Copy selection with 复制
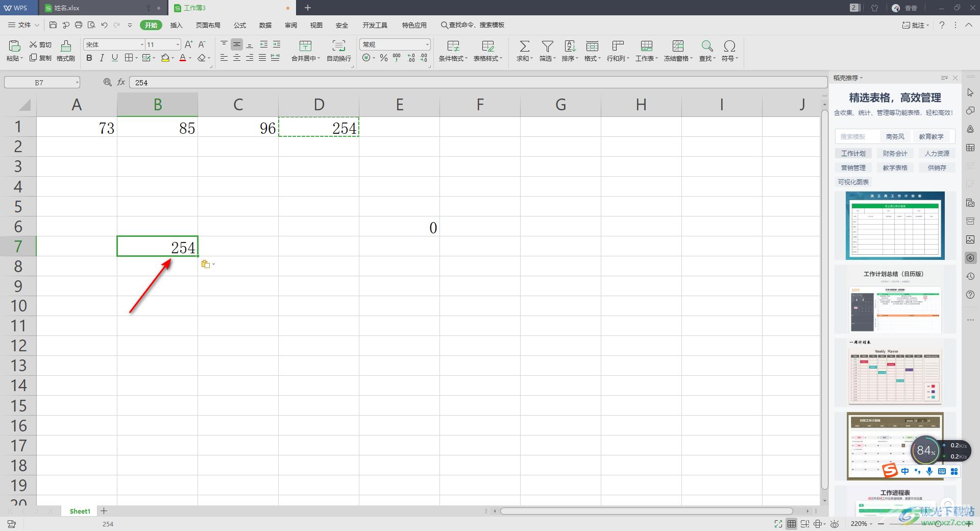This screenshot has height=531, width=980. [x=40, y=58]
